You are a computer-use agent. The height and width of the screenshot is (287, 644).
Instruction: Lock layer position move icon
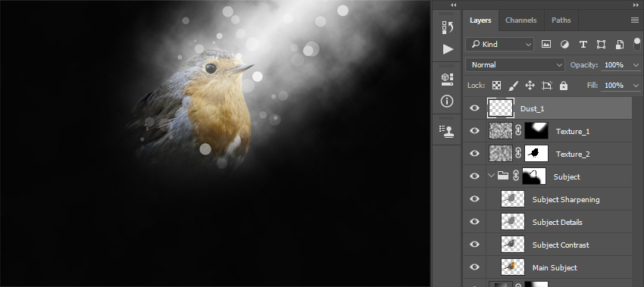click(530, 86)
